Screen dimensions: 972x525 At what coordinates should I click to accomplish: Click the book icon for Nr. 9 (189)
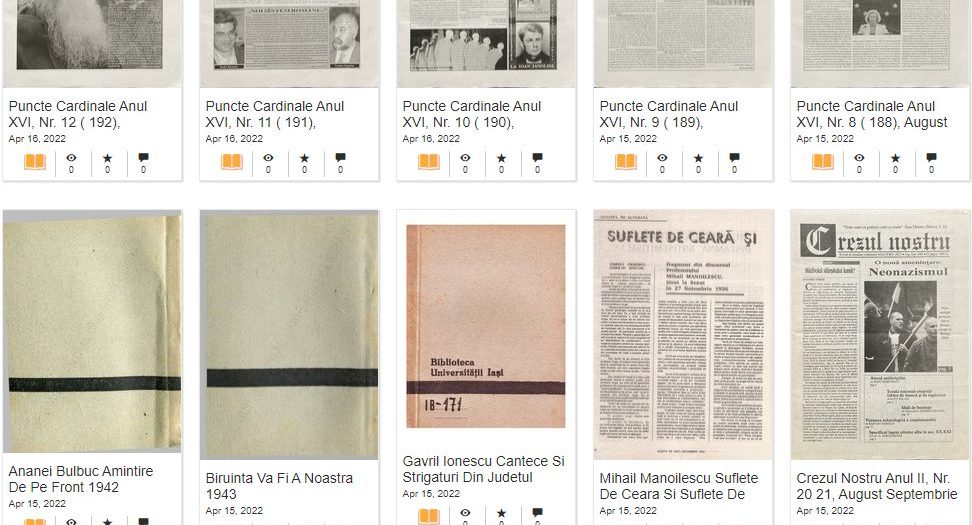[626, 162]
